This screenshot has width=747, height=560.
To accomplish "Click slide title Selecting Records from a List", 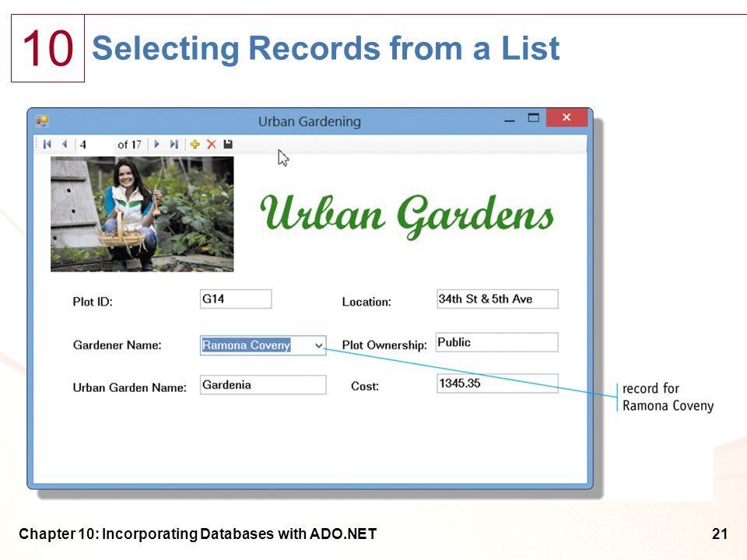I will click(325, 48).
